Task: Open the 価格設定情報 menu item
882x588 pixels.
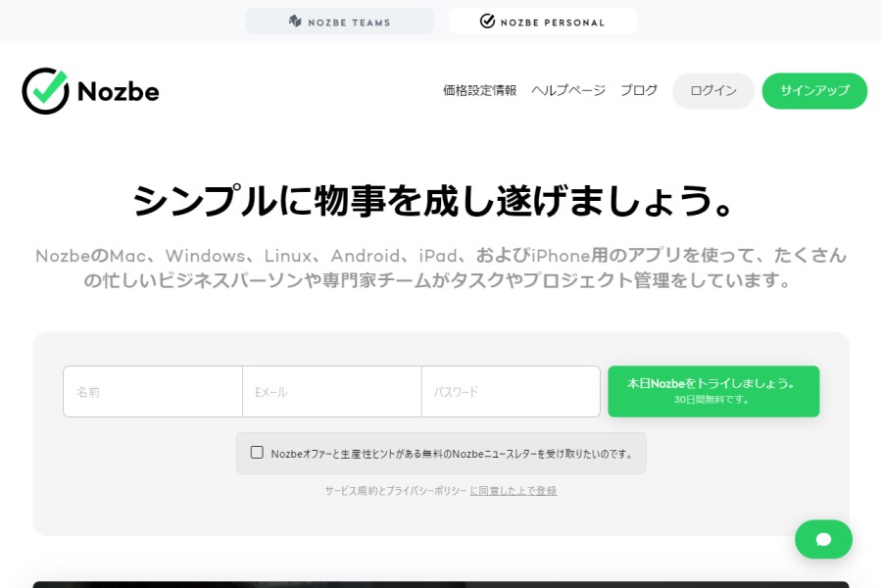Action: [478, 90]
